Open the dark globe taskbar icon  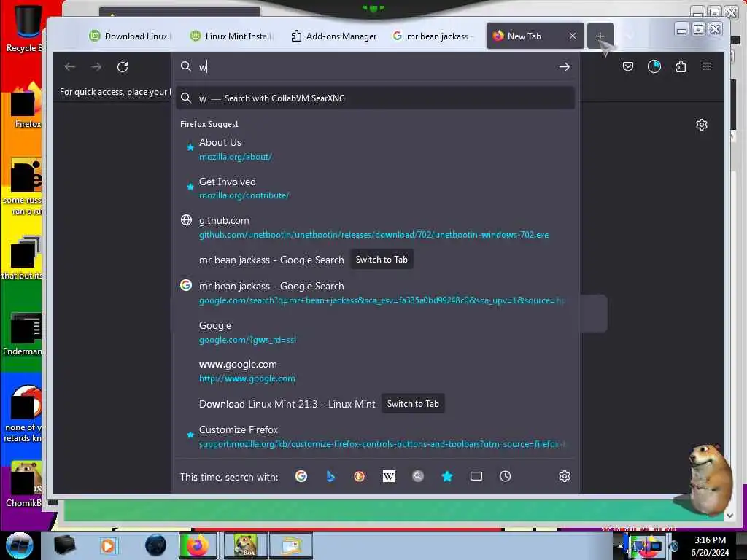click(156, 545)
